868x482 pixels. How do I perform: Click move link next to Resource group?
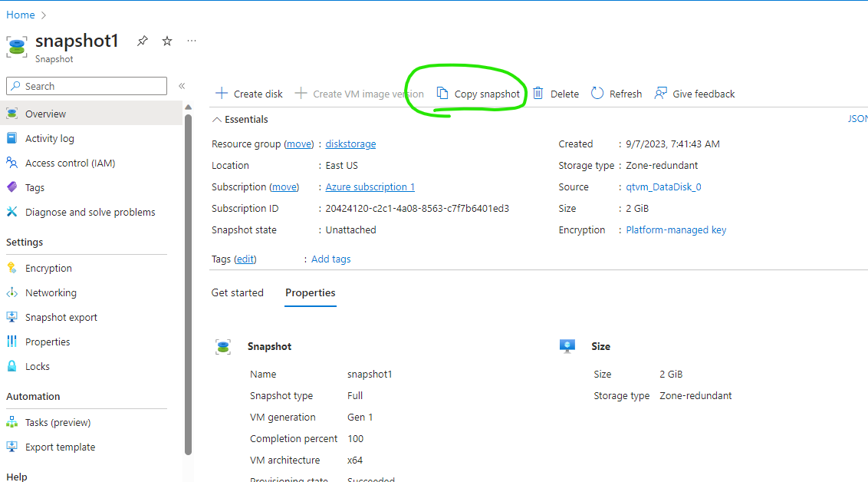(299, 144)
